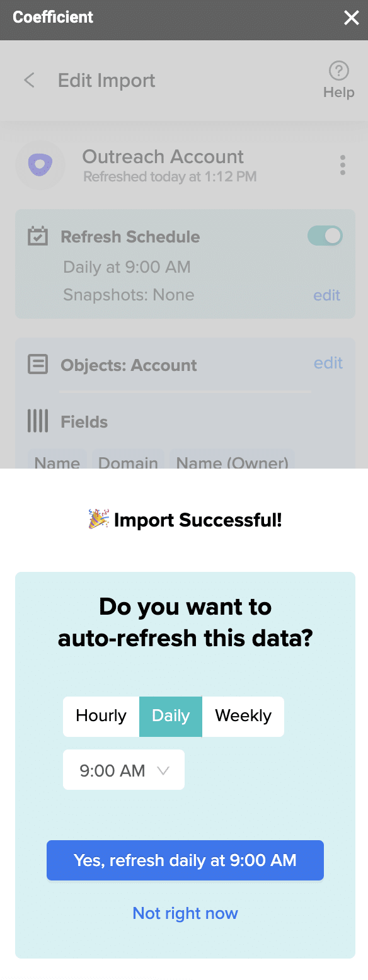Open the 9:00 AM time dropdown

click(124, 770)
